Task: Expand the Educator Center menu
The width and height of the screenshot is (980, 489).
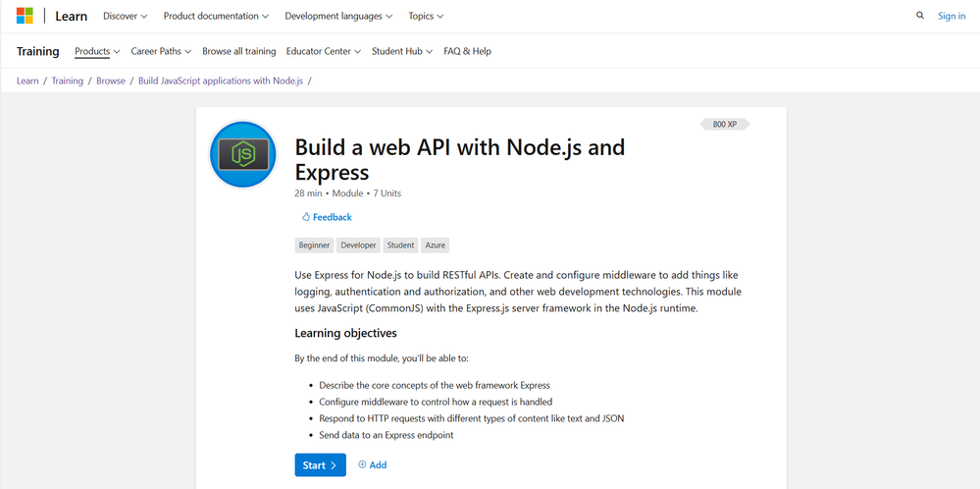Action: pyautogui.click(x=324, y=51)
